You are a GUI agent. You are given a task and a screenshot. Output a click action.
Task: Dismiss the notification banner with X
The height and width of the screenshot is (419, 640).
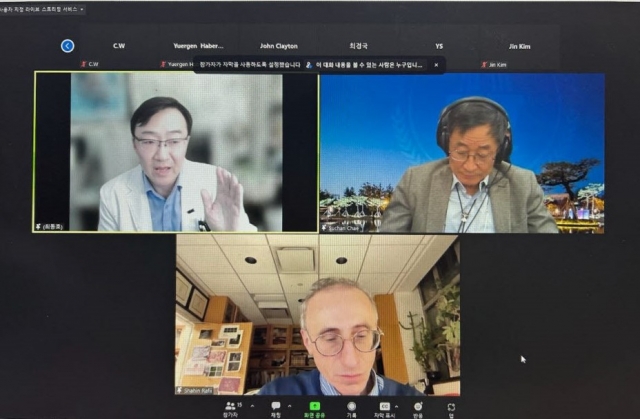(x=436, y=65)
